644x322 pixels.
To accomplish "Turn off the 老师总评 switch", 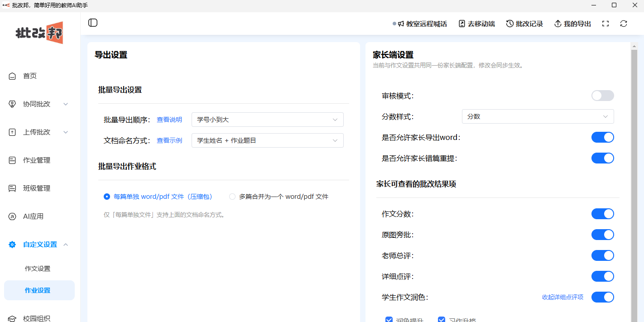I will 603,255.
